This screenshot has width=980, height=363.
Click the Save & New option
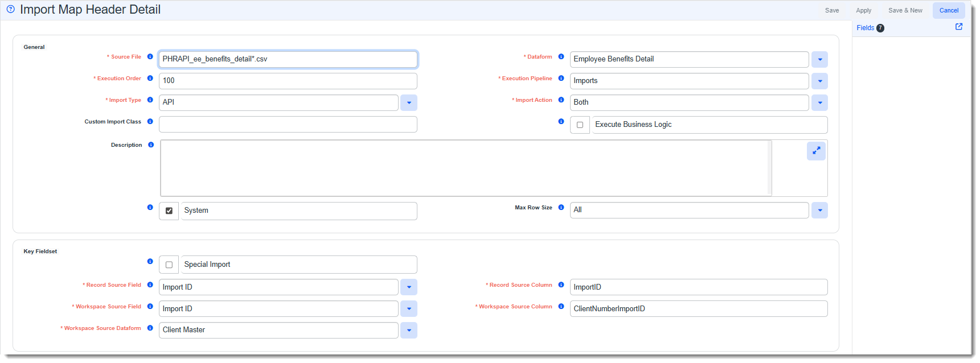tap(905, 10)
